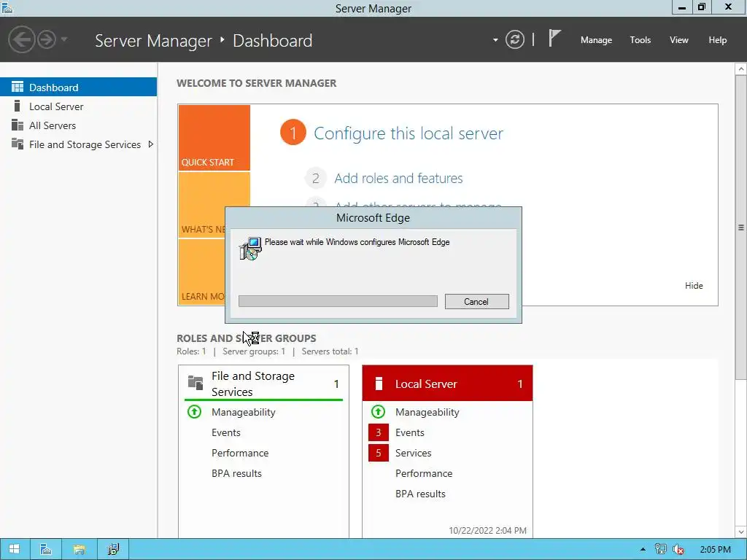Open the red Local Server tile header
Viewport: 747px width, 560px height.
447,384
